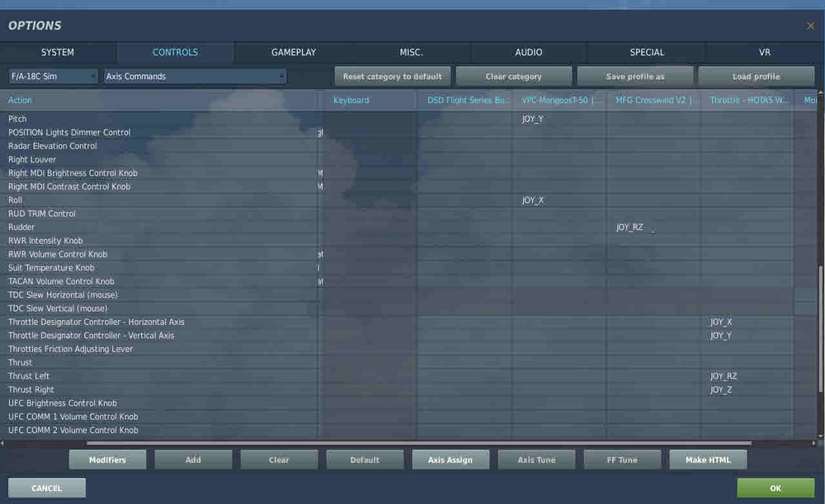Select TDC Slew Vertical (mouse) row
Screen dimensions: 825x504
(158, 309)
